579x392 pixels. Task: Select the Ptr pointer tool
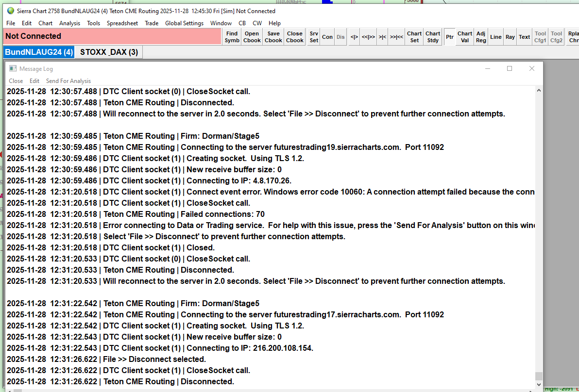pos(450,37)
